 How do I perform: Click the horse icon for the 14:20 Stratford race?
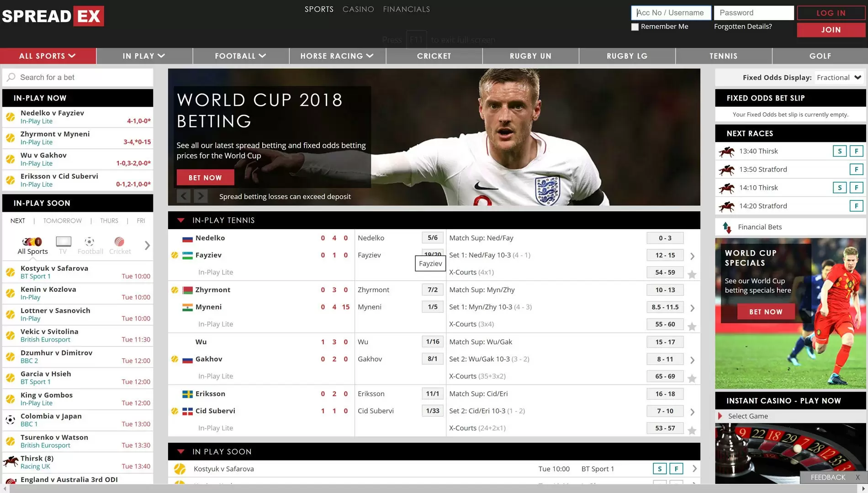[x=726, y=206]
